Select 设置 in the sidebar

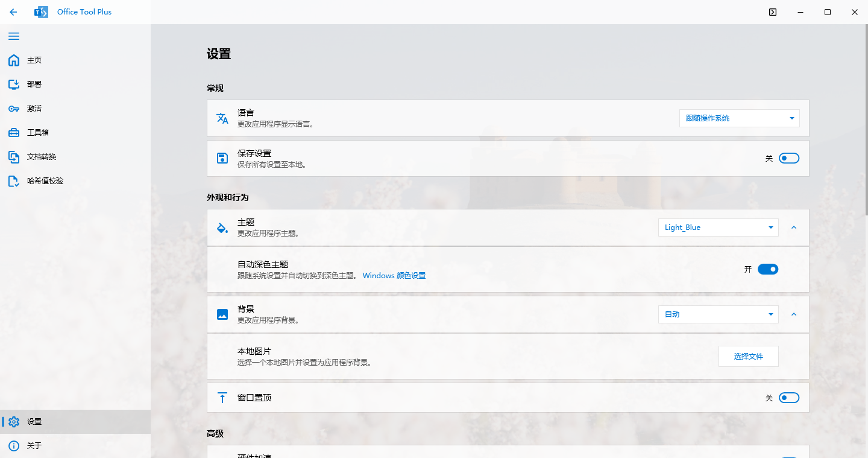pos(34,422)
